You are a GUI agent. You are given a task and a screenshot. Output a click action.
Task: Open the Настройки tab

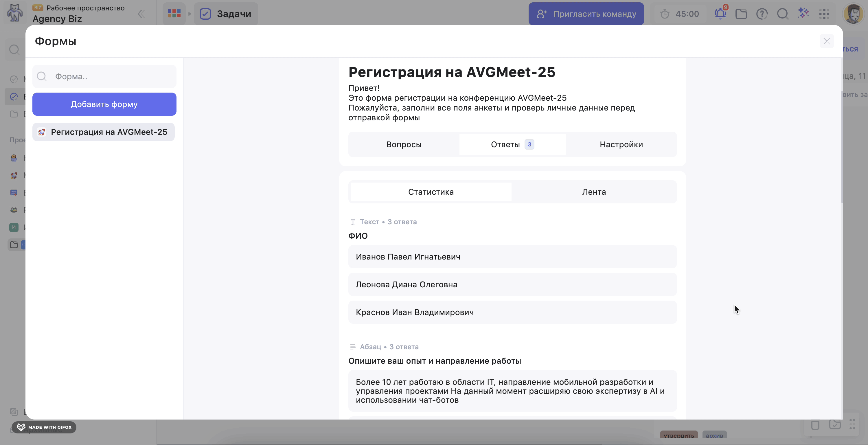click(621, 144)
